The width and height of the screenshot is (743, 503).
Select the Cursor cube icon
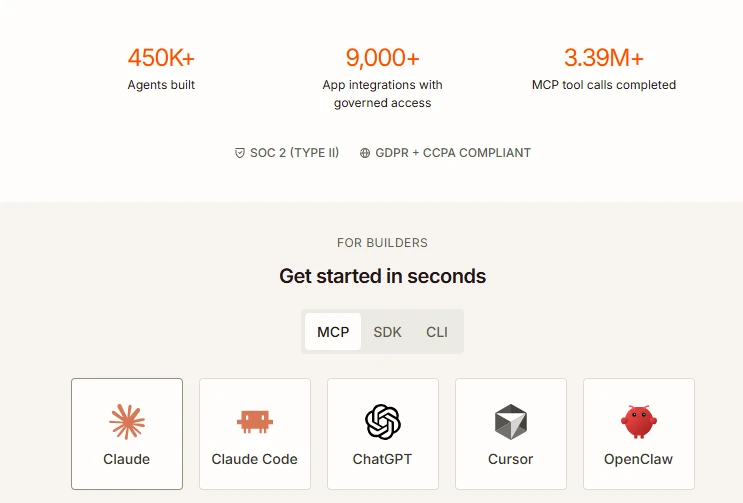point(511,422)
